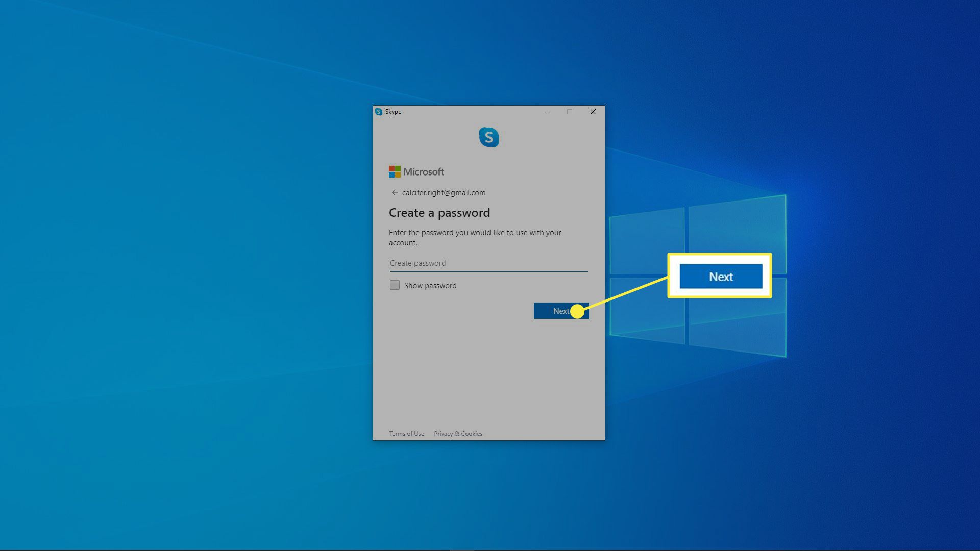
Task: Go back using the left arrow icon
Action: point(395,193)
